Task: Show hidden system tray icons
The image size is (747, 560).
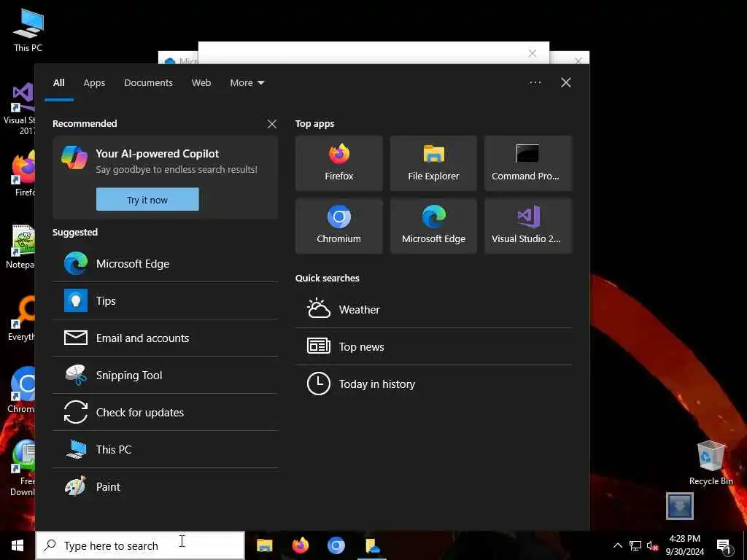Action: pos(617,545)
